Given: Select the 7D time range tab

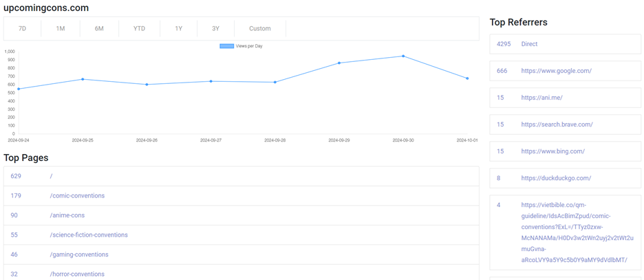Looking at the screenshot, I should pyautogui.click(x=22, y=29).
